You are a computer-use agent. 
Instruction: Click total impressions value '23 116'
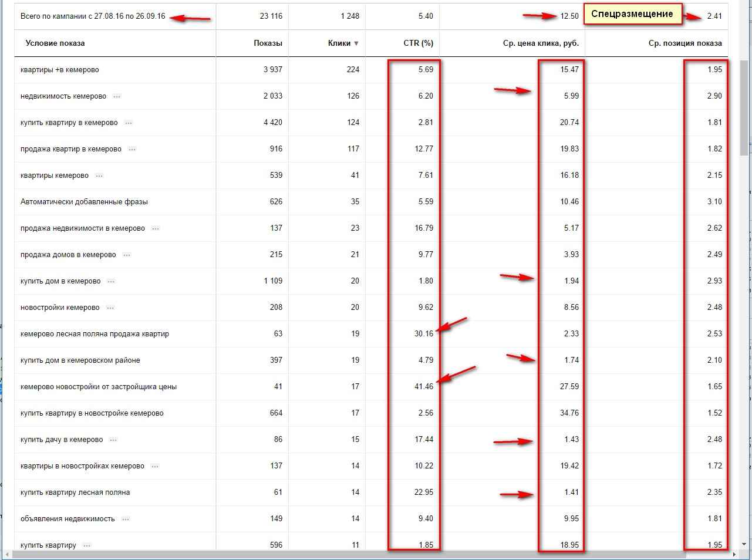tap(271, 16)
